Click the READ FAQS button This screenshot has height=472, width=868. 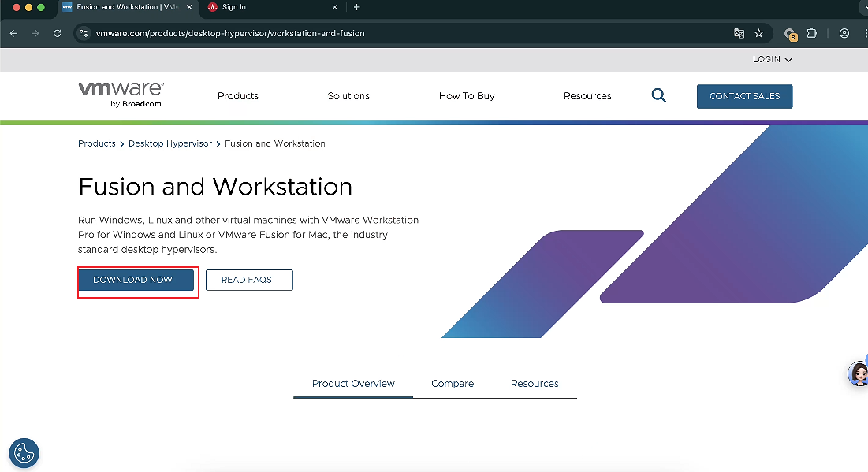[249, 280]
